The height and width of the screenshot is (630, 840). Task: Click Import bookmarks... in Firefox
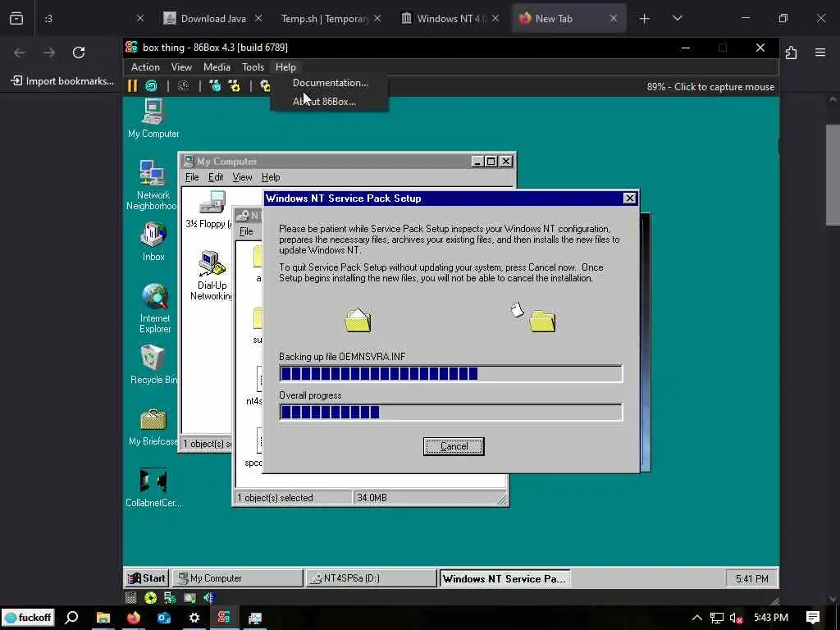point(62,81)
